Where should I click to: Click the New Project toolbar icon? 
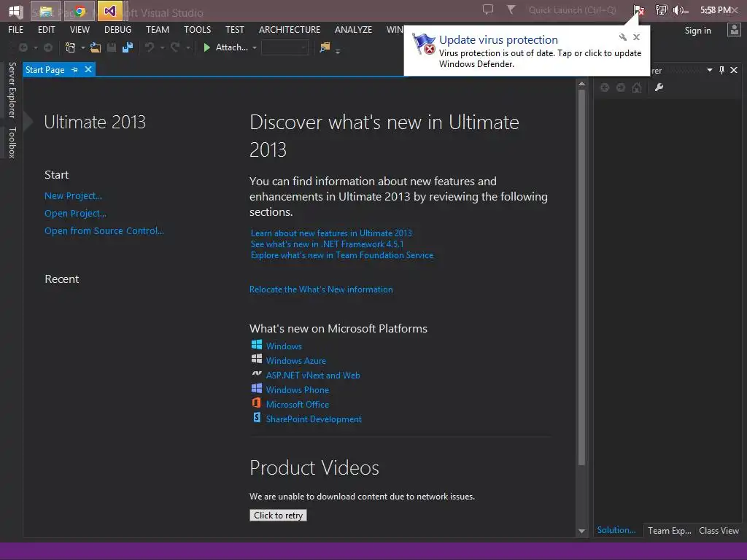[x=71, y=47]
